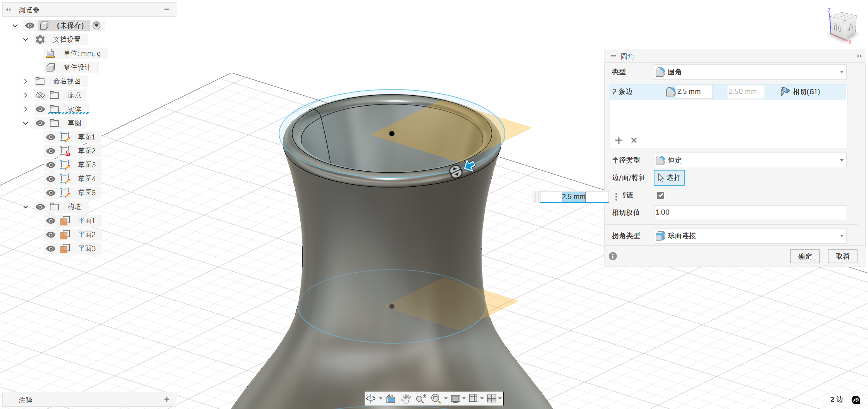868x409 pixels.
Task: Collapse browser with double-arrow icon
Action: (x=9, y=10)
